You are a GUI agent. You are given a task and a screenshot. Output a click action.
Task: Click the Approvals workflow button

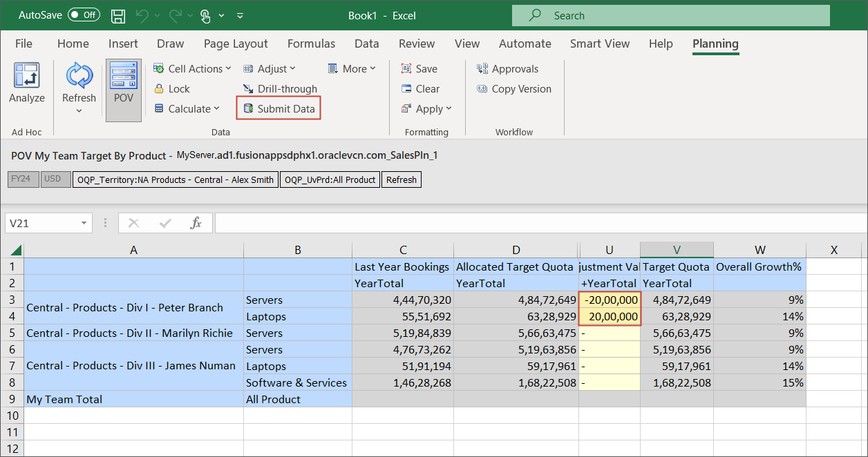(x=507, y=68)
